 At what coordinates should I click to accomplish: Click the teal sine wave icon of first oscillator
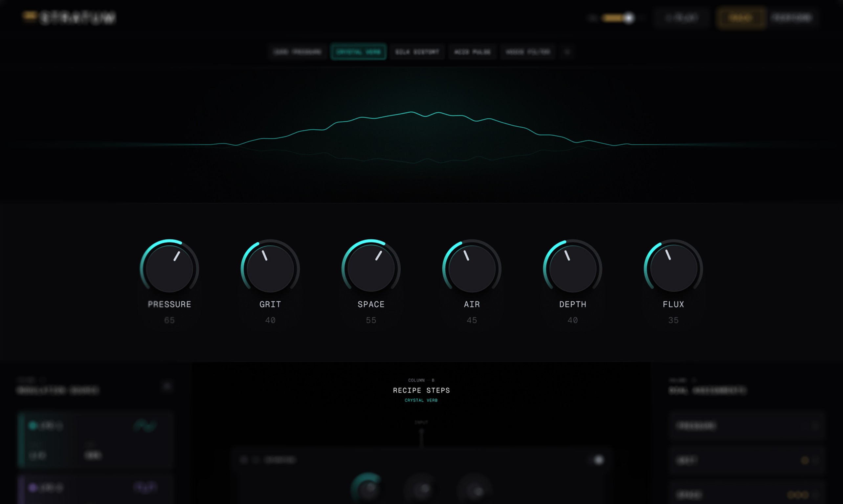coord(145,426)
